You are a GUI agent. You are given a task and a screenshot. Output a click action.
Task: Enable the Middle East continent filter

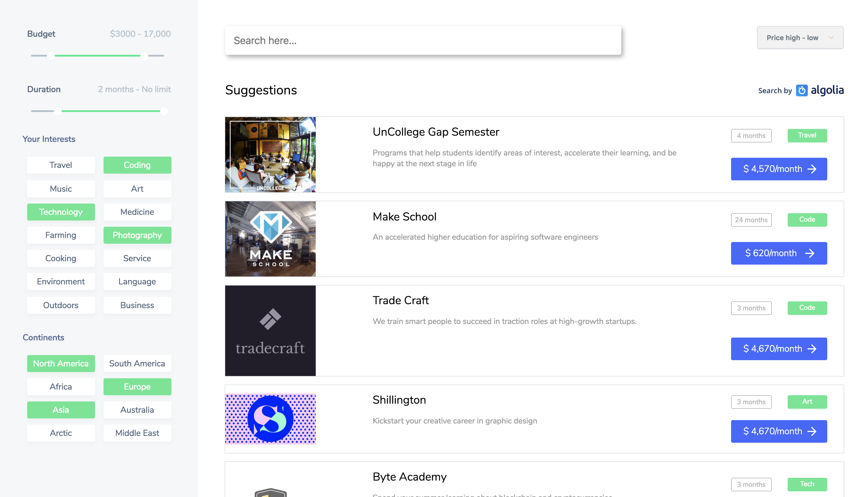click(x=137, y=433)
